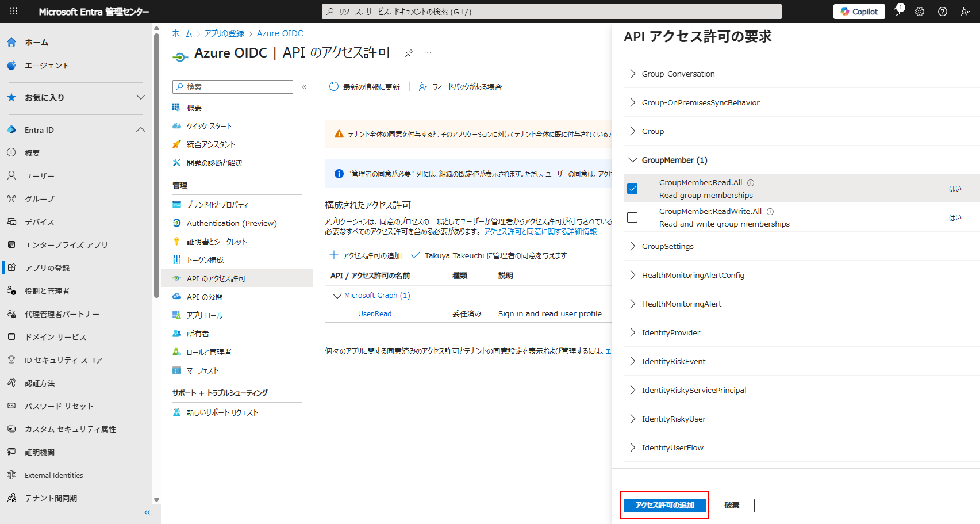This screenshot has height=524, width=980.
Task: Open the help question mark icon
Action: click(943, 12)
